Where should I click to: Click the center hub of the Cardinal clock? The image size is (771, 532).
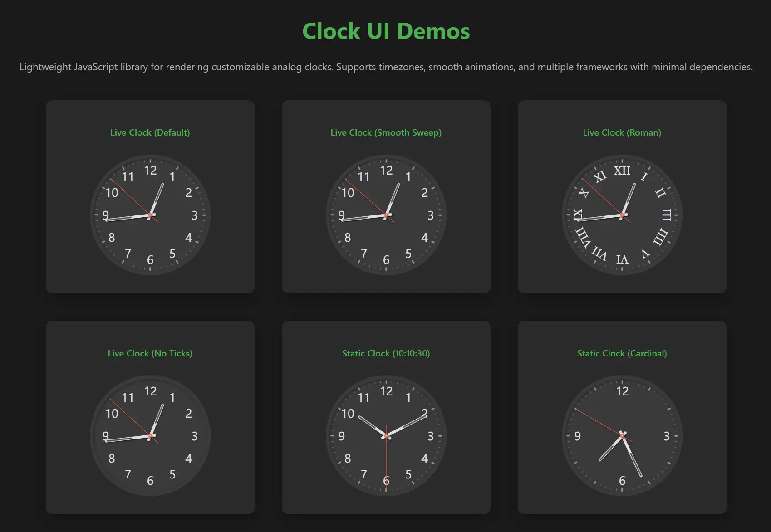622,436
